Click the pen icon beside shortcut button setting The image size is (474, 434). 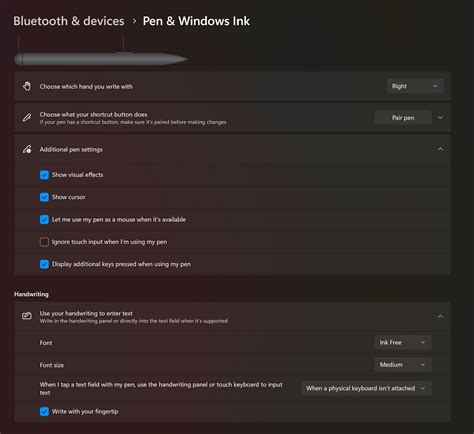click(27, 117)
